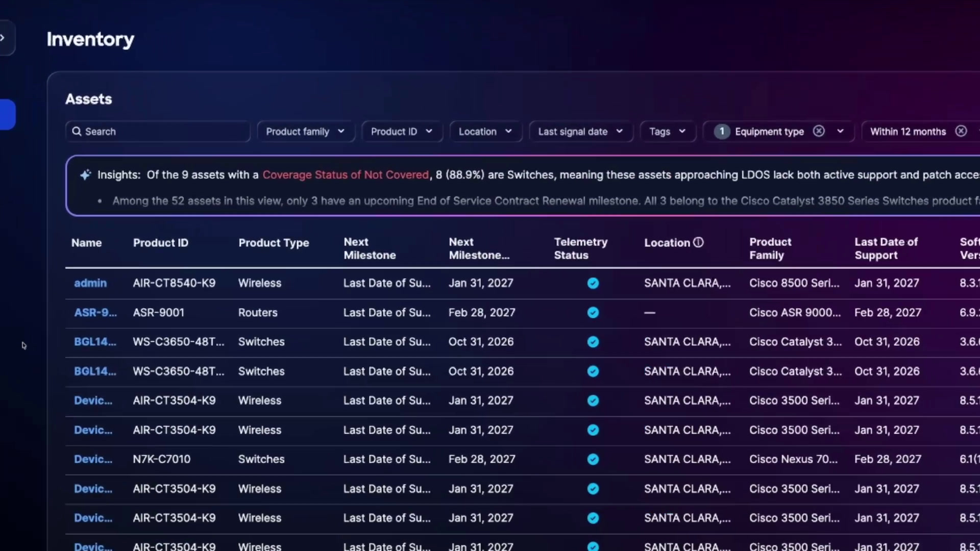Open the Product family filter dropdown
This screenshot has width=980, height=551.
305,132
